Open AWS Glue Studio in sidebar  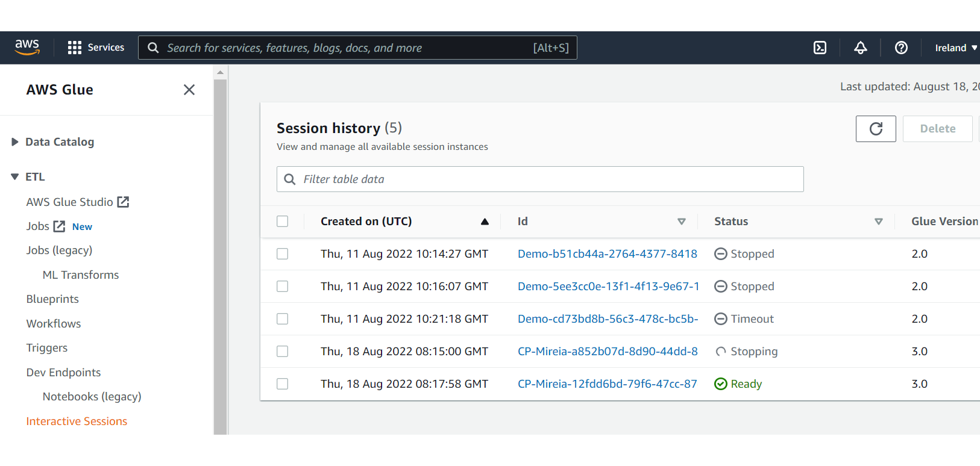point(69,202)
